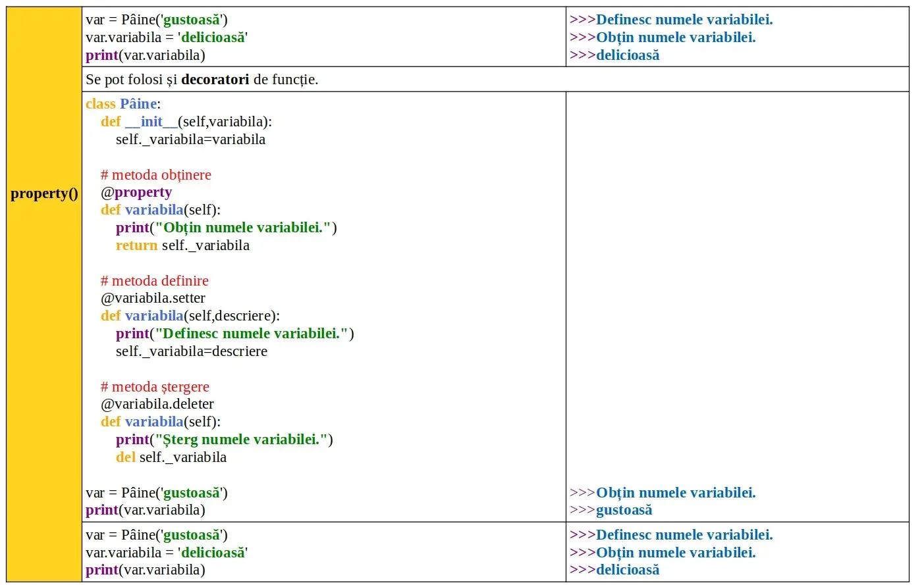Click the yellow property() label cell
This screenshot has height=585, width=924.
click(x=44, y=193)
